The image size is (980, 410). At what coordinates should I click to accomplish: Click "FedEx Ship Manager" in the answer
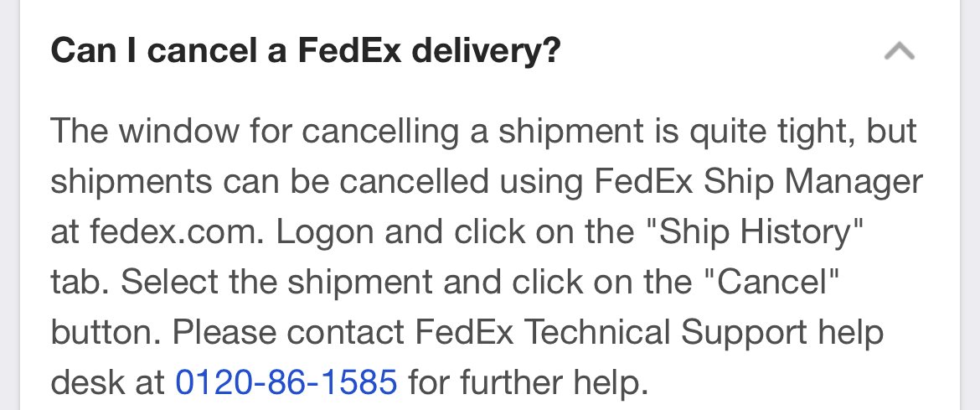[758, 182]
